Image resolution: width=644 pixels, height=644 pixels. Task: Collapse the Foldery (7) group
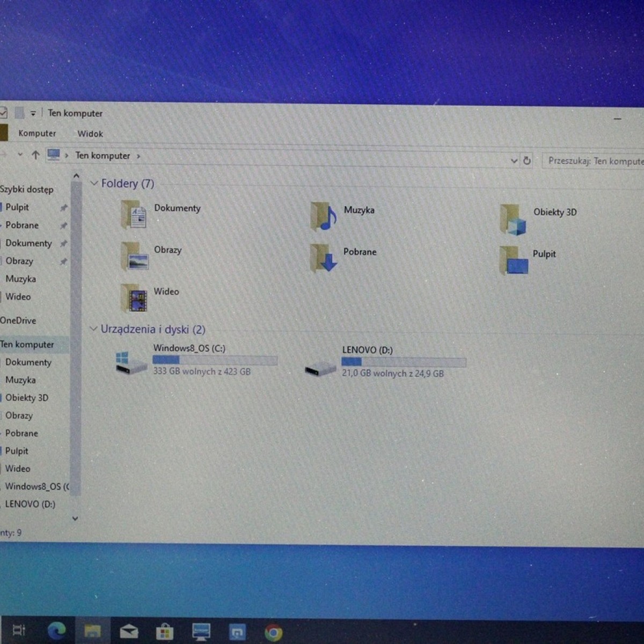click(94, 183)
